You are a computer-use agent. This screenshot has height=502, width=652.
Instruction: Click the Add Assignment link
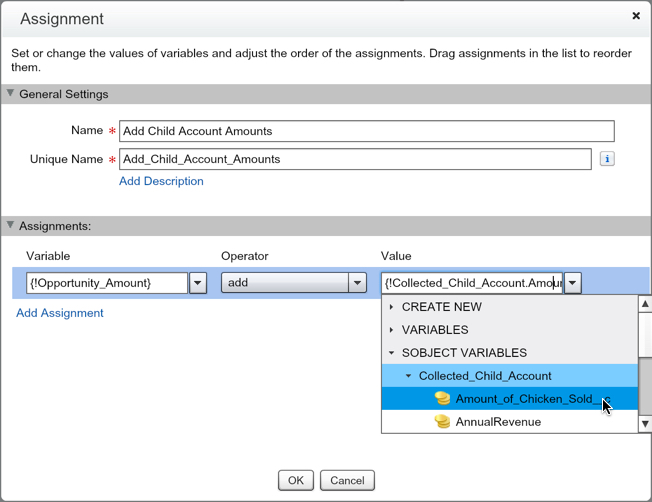click(60, 313)
